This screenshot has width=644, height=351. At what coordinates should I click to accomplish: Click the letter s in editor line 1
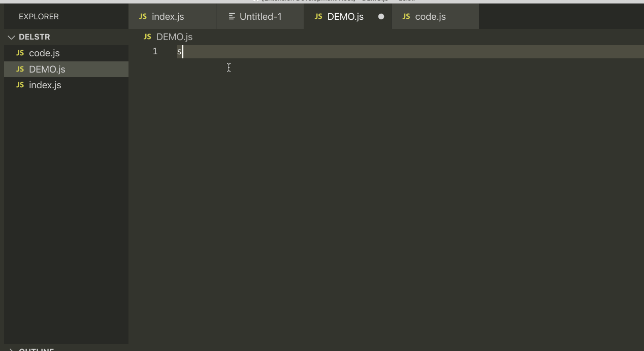pos(179,52)
